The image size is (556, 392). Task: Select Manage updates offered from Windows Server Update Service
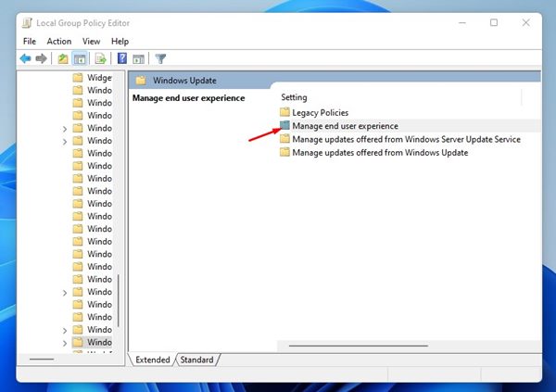tap(407, 139)
